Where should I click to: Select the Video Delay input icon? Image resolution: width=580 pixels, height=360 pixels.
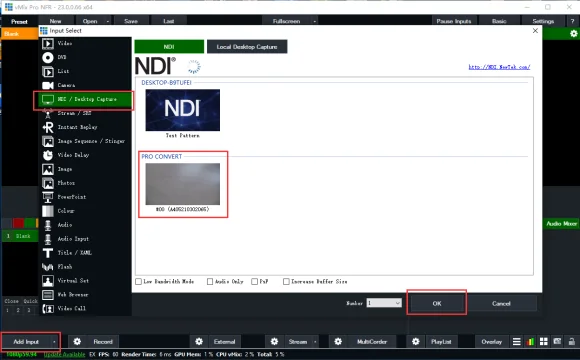[48, 155]
